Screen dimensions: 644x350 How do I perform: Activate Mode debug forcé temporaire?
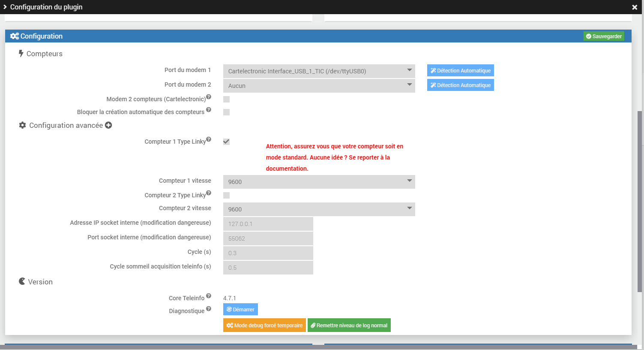(x=264, y=325)
